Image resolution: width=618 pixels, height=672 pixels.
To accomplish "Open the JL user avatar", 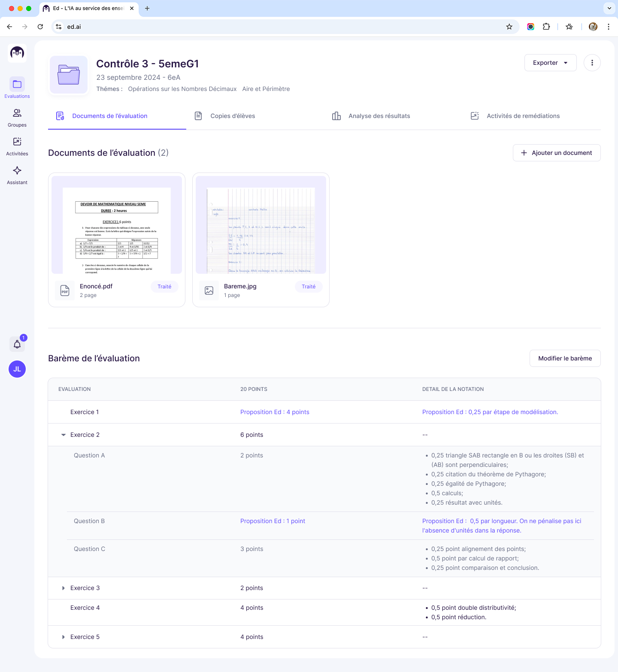I will tap(17, 369).
